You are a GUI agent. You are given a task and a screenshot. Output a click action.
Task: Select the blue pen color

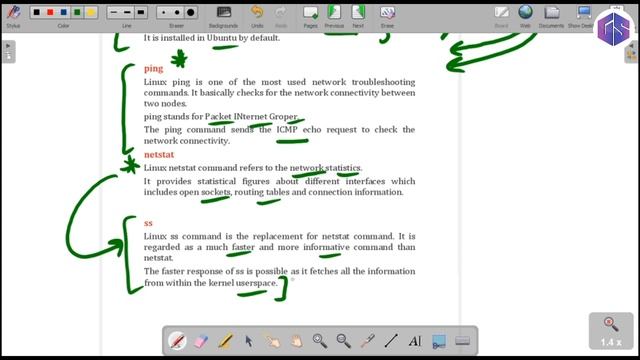click(x=64, y=12)
